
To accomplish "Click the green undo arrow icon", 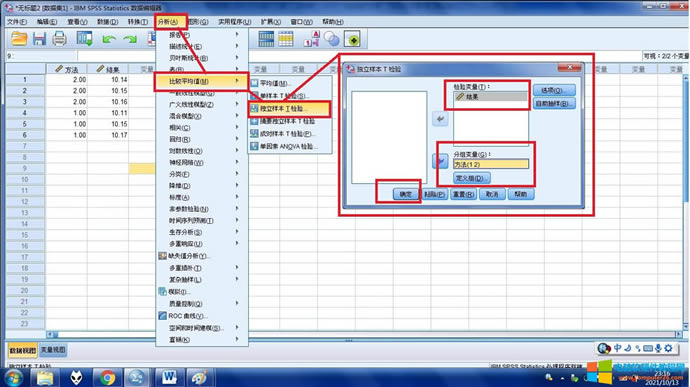I will point(109,40).
